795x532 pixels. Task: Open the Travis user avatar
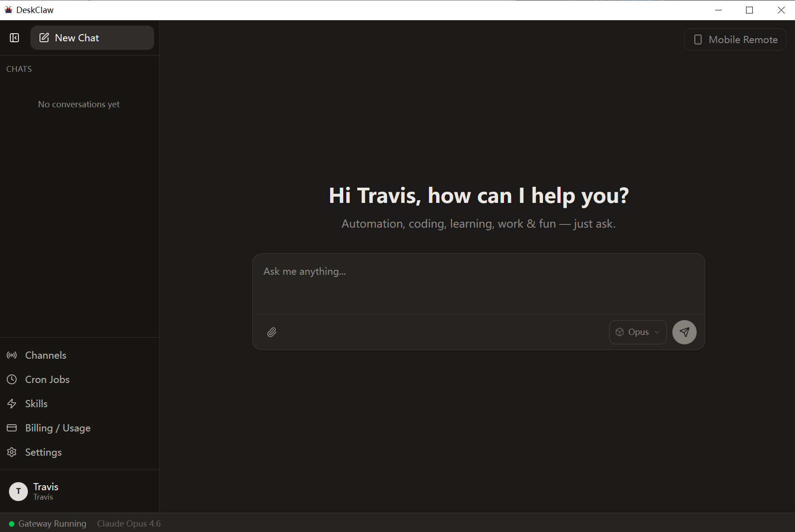click(18, 492)
